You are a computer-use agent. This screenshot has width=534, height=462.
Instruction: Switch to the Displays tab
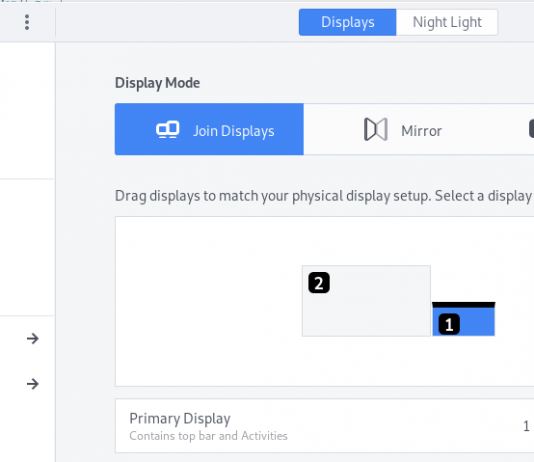tap(347, 22)
